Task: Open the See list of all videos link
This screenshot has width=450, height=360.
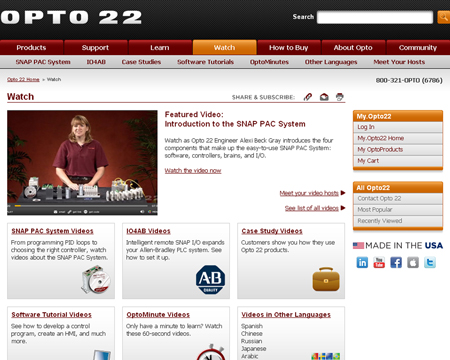Action: pyautogui.click(x=312, y=208)
